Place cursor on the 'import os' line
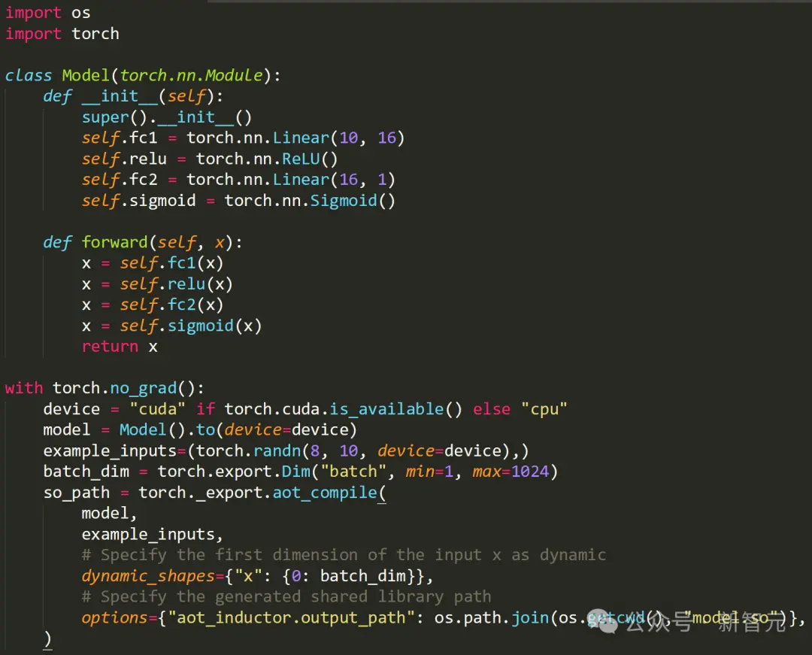Image resolution: width=812 pixels, height=655 pixels. tap(48, 13)
